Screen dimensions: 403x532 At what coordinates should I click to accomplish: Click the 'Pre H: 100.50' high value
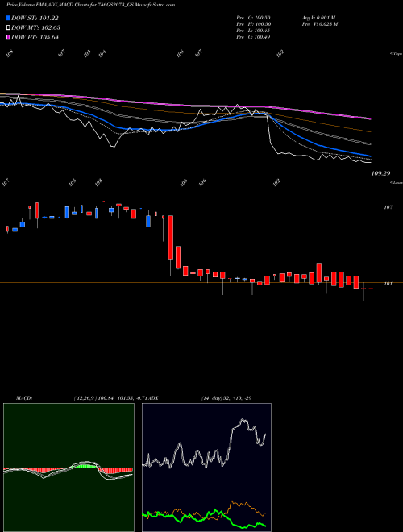coord(253,24)
